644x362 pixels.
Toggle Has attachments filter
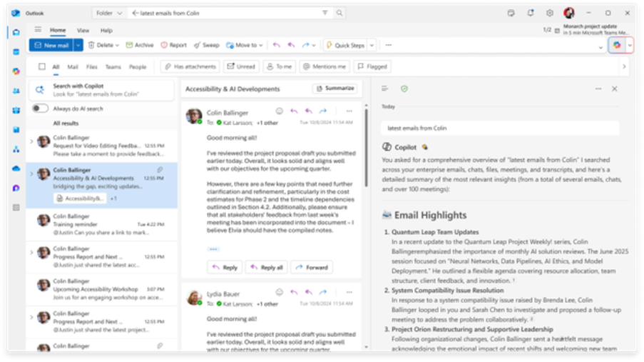(190, 66)
